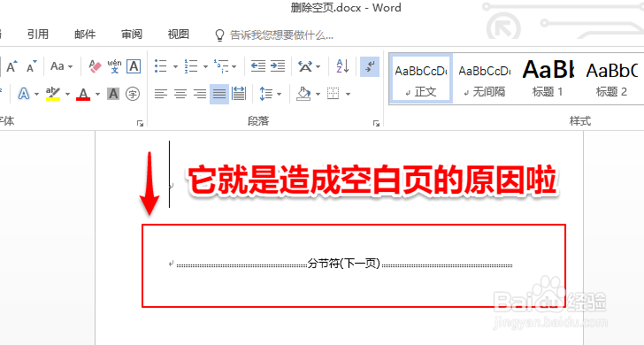This screenshot has height=345, width=644.
Task: Expand line spacing dropdown arrow
Action: click(279, 95)
